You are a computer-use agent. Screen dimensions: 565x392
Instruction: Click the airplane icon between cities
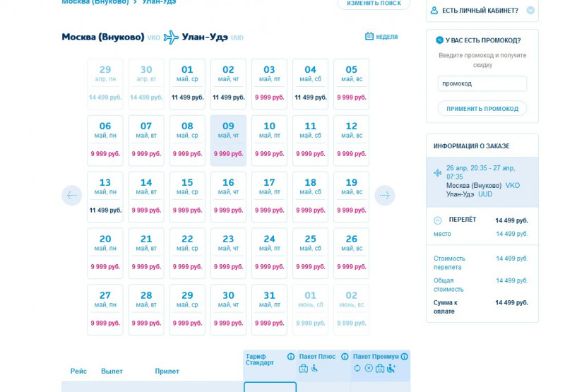171,37
